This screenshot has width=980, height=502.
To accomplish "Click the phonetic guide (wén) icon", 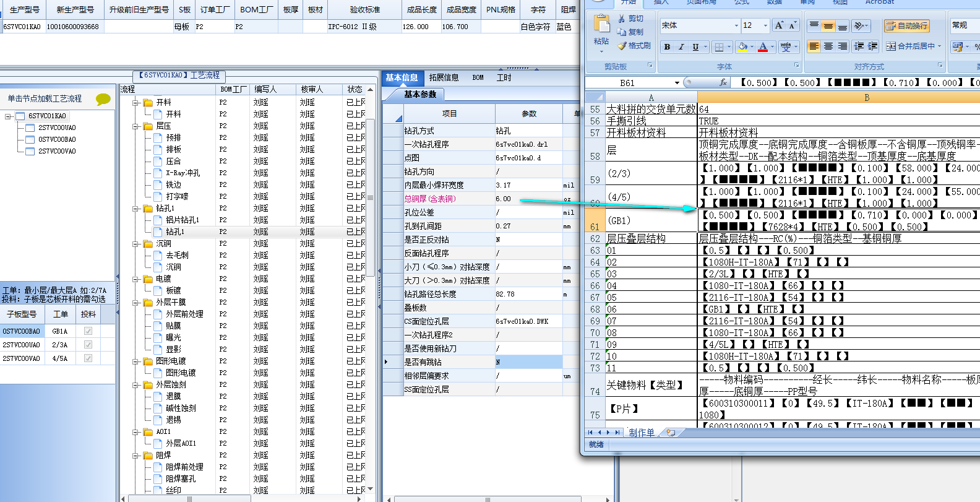I will pyautogui.click(x=786, y=47).
